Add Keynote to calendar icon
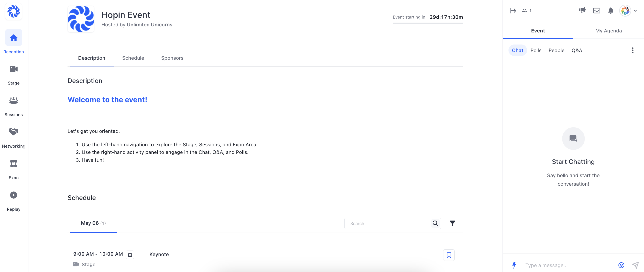 coord(130,255)
